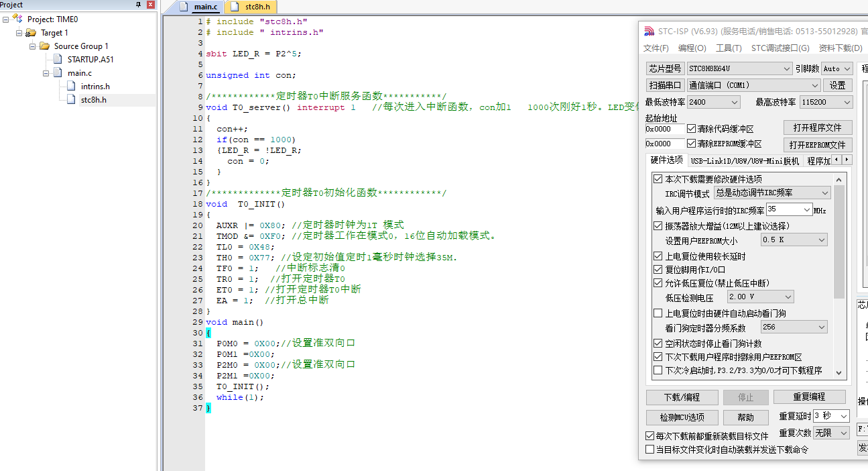
Task: Click the file icon on the main.c editor tab
Action: coord(184,7)
